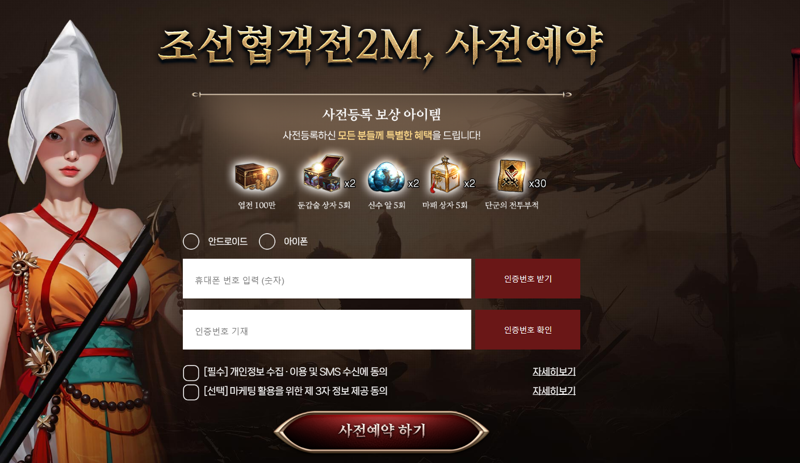Select the 마패 상자 golden box icon
Screen dimensions: 800x463
point(445,176)
